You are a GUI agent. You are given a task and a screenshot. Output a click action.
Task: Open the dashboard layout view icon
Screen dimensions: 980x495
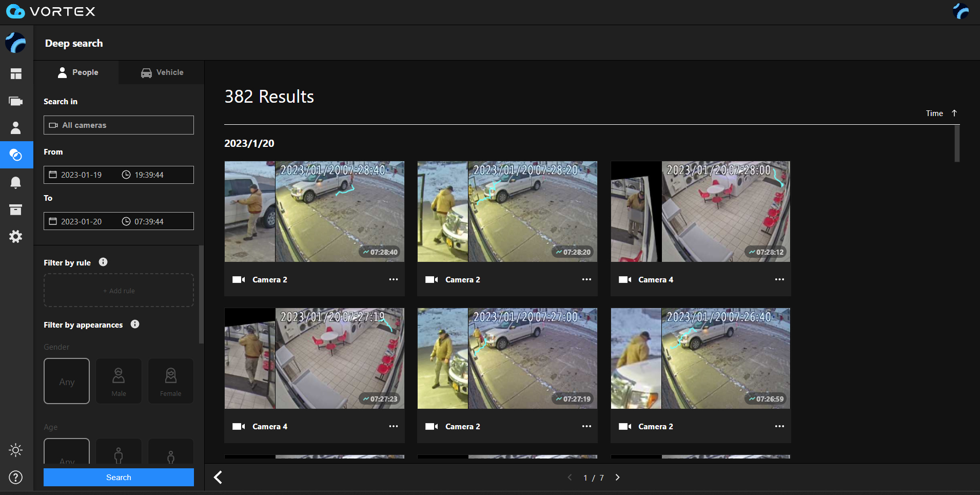tap(16, 74)
